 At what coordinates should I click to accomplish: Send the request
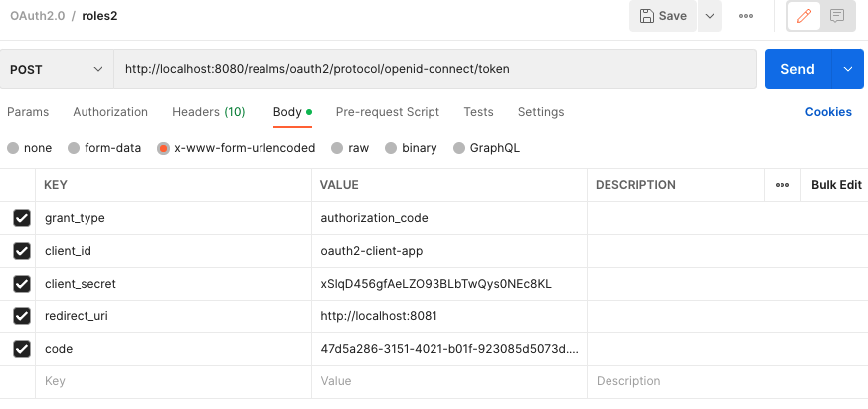click(797, 69)
